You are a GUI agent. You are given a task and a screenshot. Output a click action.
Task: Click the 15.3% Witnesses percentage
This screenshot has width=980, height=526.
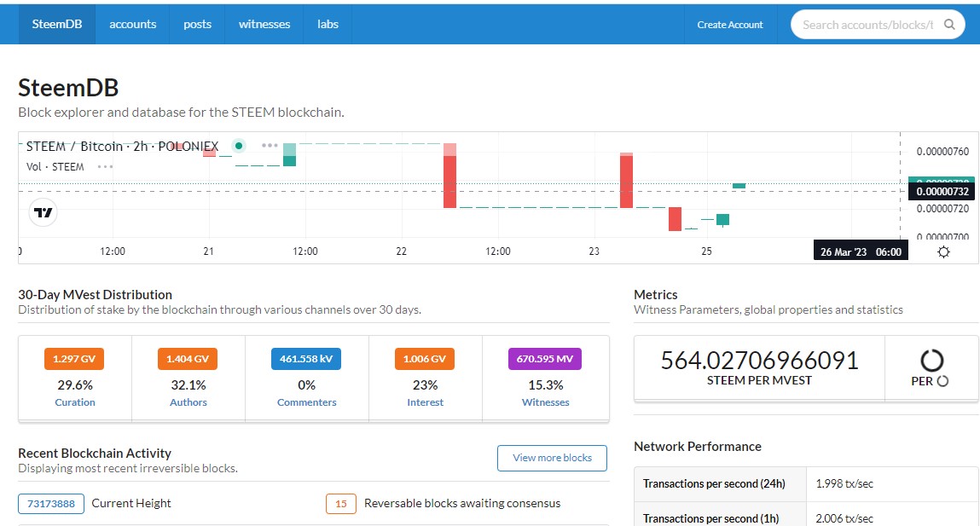point(546,384)
